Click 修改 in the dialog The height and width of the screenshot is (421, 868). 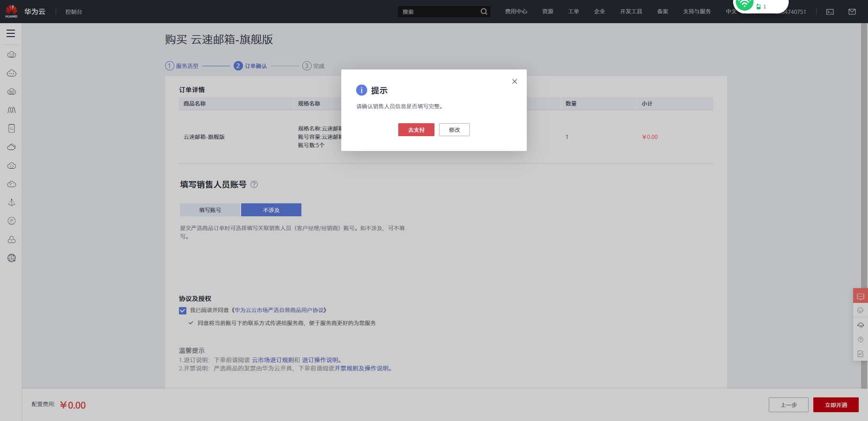454,130
